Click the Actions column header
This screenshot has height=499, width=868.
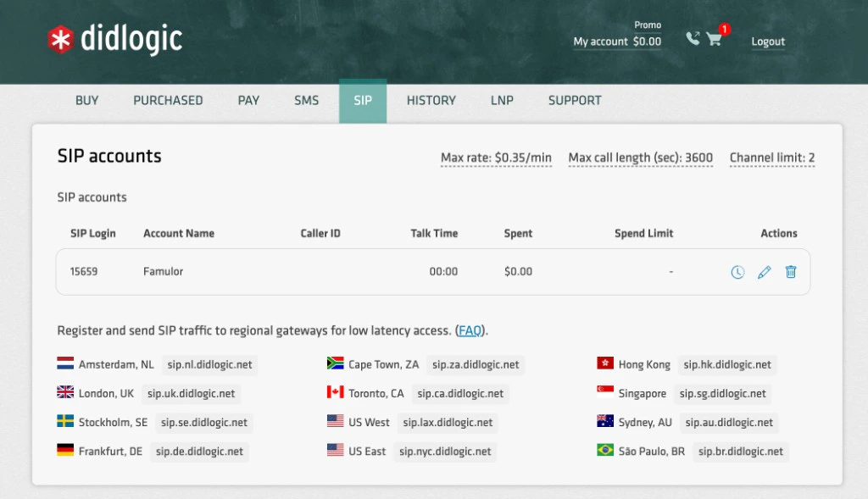pos(779,234)
